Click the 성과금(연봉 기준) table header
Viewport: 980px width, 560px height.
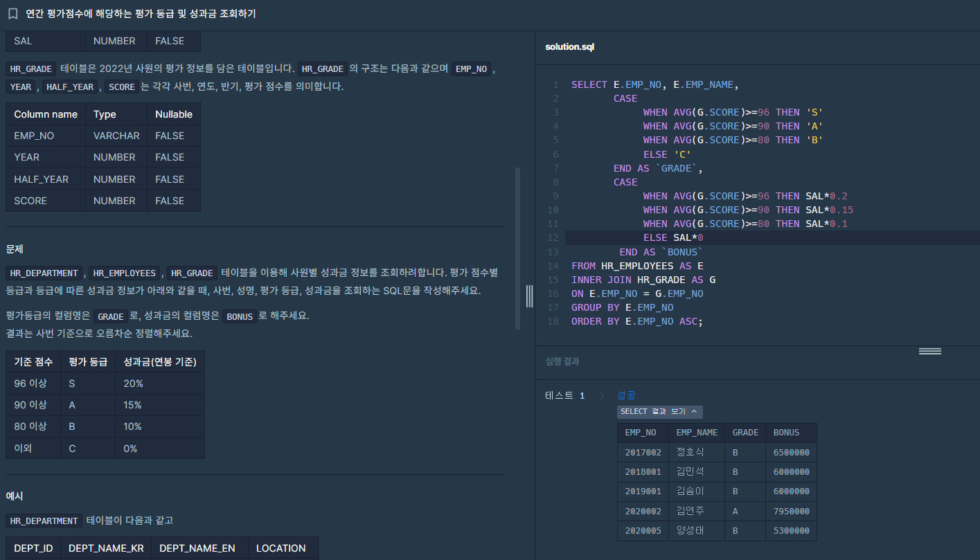pyautogui.click(x=160, y=362)
